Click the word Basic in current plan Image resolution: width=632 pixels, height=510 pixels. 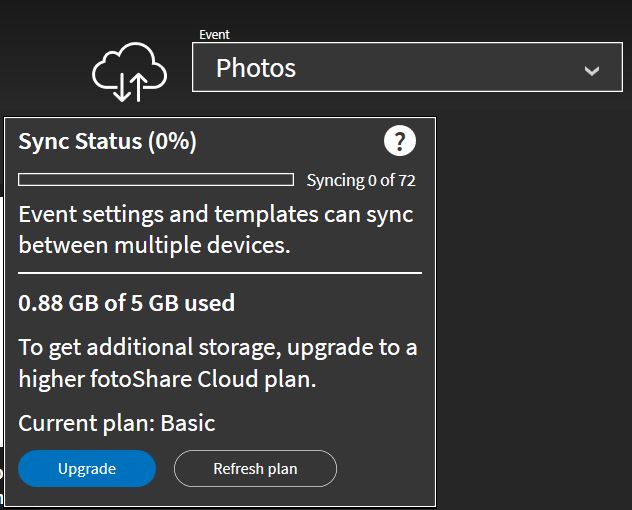coord(188,423)
